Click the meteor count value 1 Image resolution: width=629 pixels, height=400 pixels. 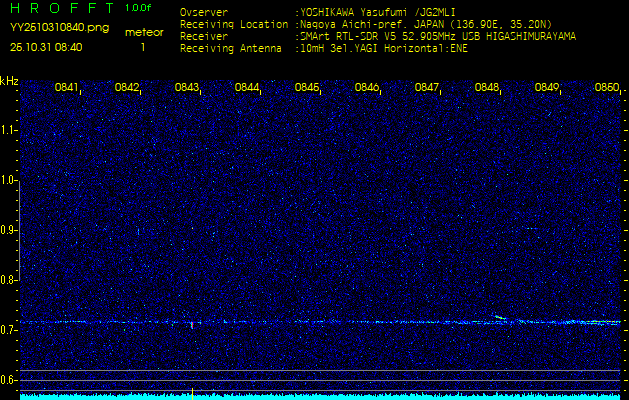point(143,47)
